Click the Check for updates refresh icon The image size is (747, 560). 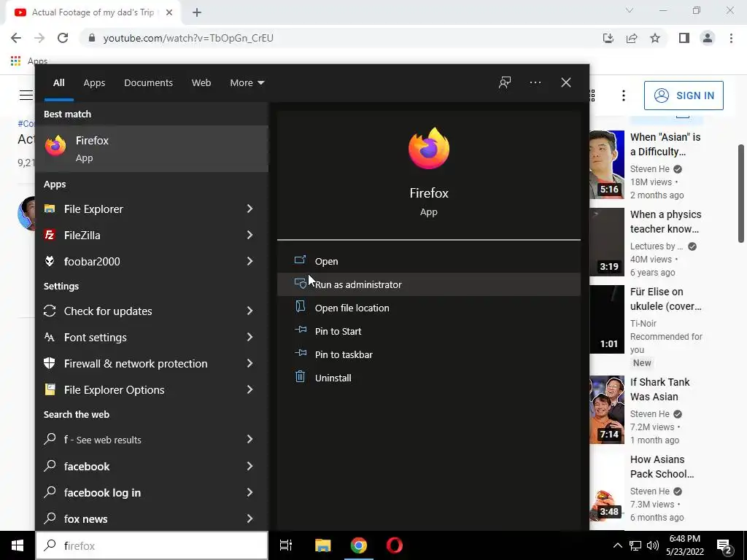click(50, 311)
